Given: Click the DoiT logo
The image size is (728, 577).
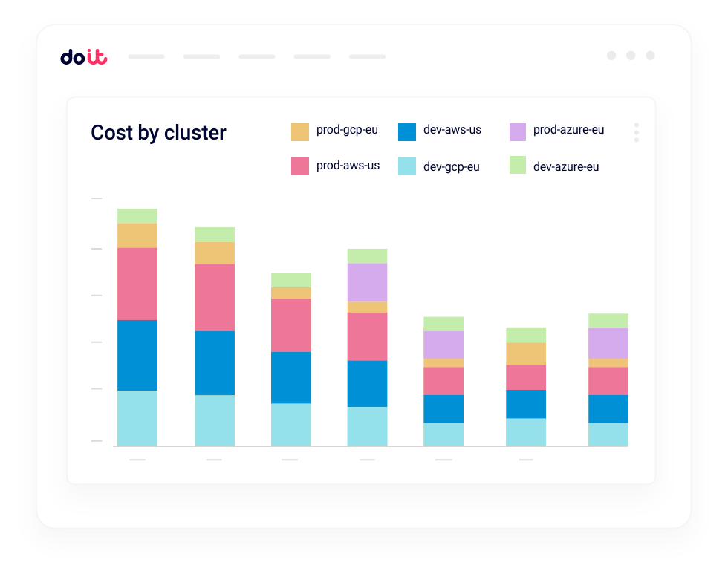Looking at the screenshot, I should (83, 56).
